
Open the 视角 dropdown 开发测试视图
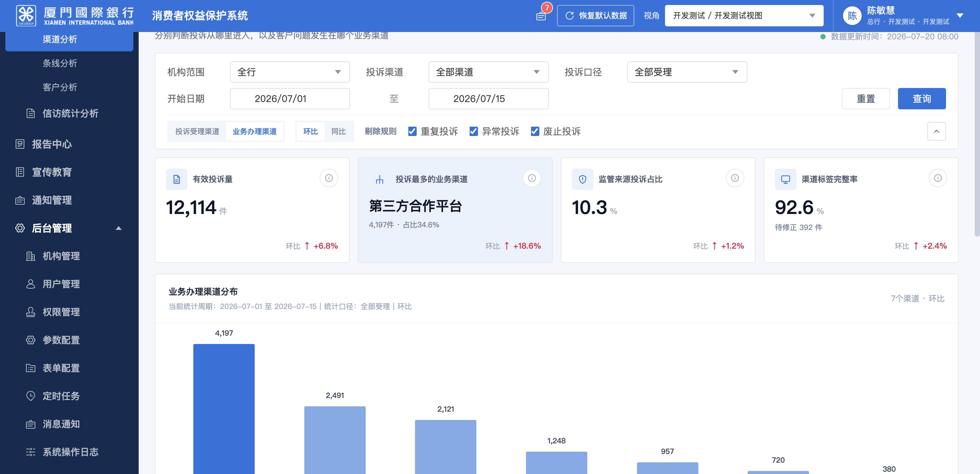click(x=744, y=16)
